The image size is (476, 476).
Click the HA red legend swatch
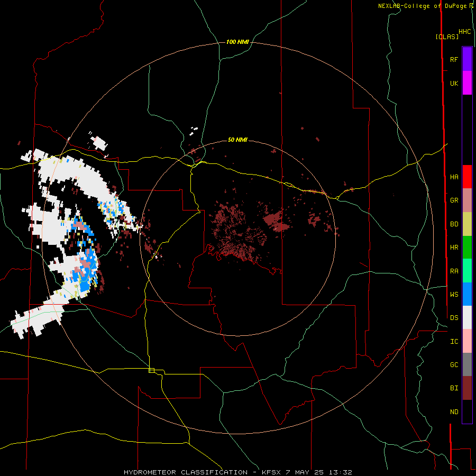(x=467, y=177)
